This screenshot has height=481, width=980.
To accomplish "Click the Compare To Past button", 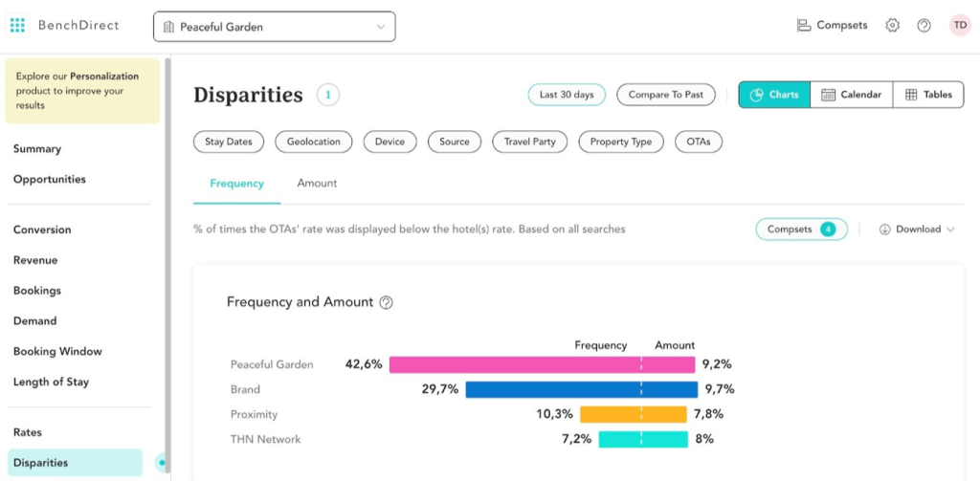I will tap(665, 95).
